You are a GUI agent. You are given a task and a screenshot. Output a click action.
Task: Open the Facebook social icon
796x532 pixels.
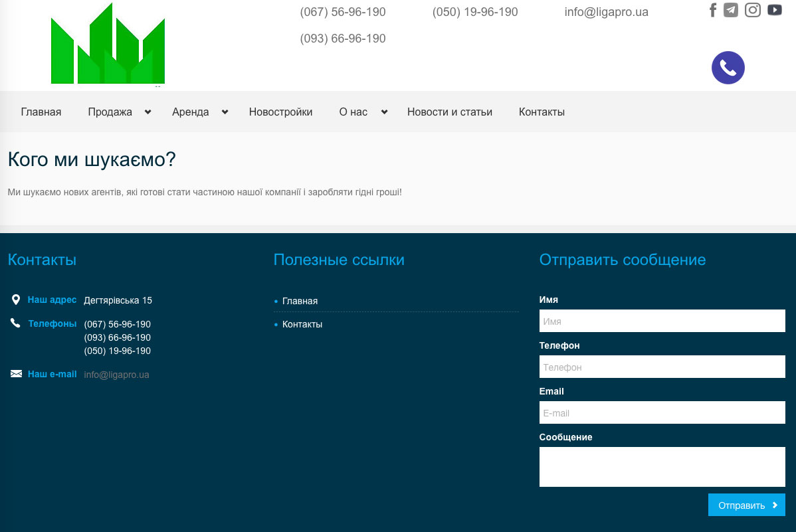pos(713,10)
